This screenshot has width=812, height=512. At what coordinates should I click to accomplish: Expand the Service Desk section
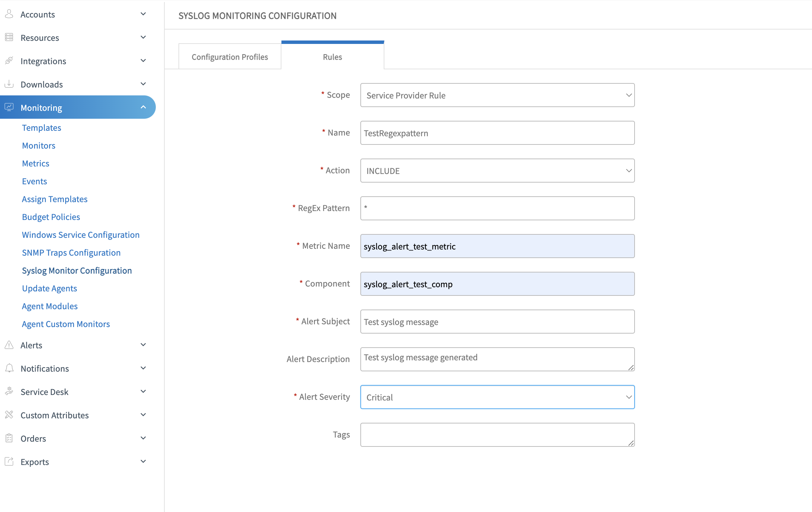point(143,391)
